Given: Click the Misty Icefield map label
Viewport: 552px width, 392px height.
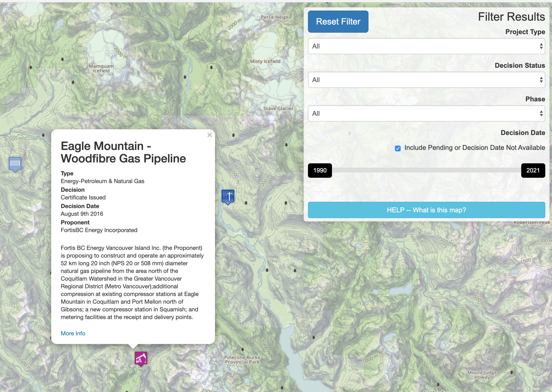Looking at the screenshot, I should click(x=265, y=61).
